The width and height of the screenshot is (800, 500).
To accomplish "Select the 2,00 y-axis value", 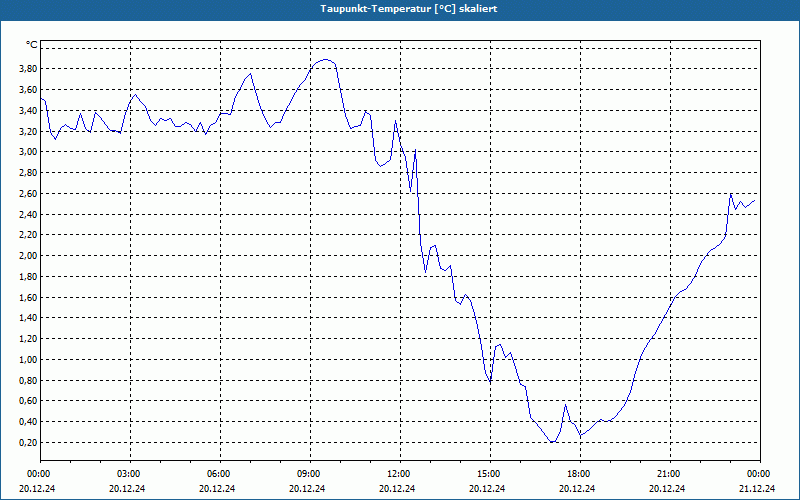I will tap(29, 256).
